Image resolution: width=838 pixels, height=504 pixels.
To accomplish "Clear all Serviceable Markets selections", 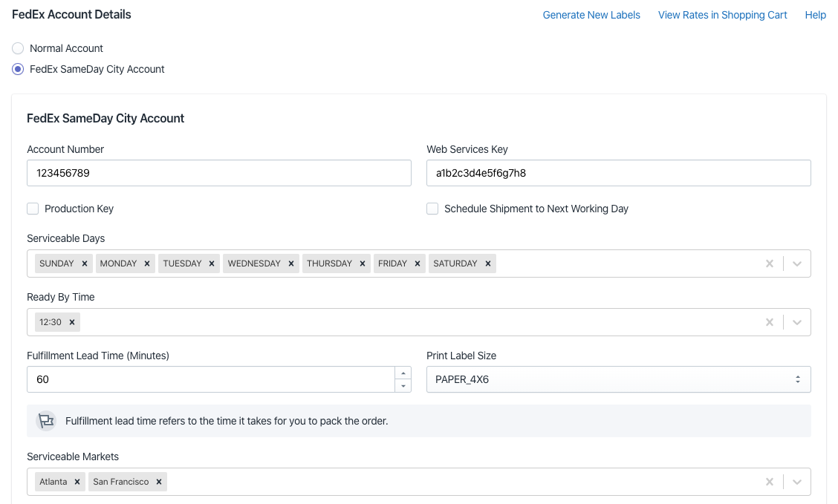I will tap(770, 482).
